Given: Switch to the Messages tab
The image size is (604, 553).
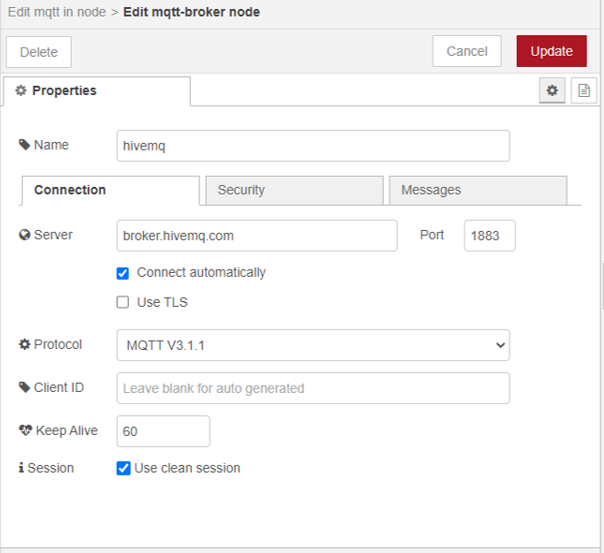Looking at the screenshot, I should pyautogui.click(x=478, y=190).
